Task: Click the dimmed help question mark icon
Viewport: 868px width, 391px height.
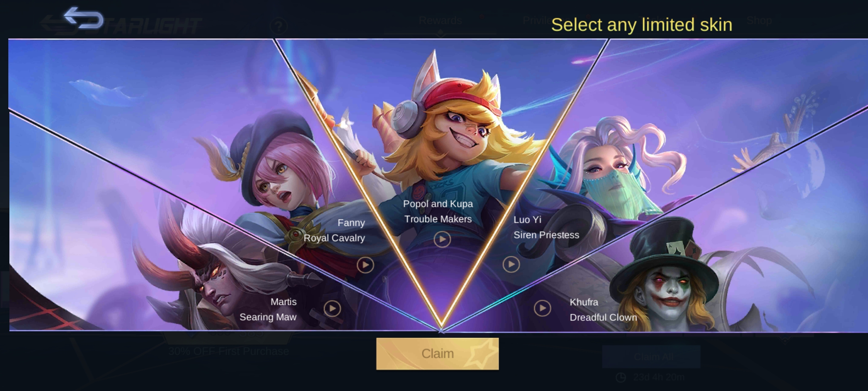Action: 278,26
